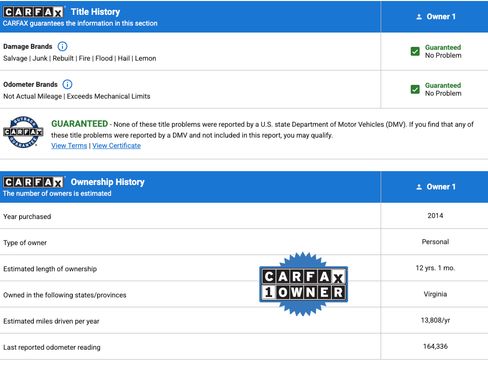This screenshot has width=488, height=366.
Task: Click Last reported odometer reading label
Action: (52, 347)
